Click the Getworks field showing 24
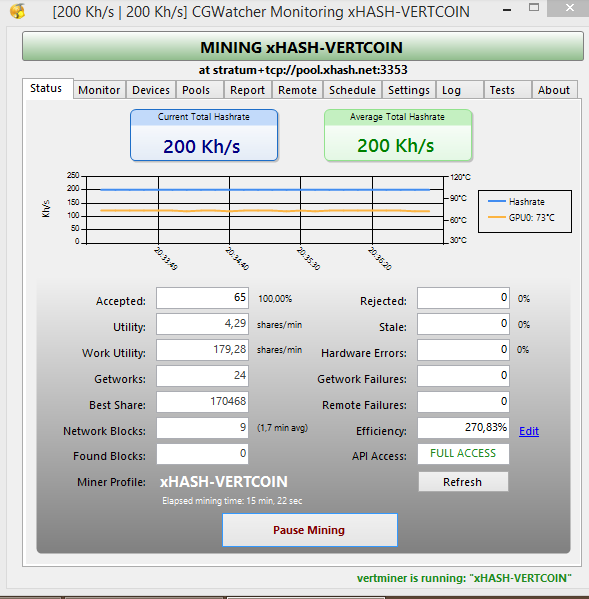Screen dimensions: 589x599 (202, 376)
